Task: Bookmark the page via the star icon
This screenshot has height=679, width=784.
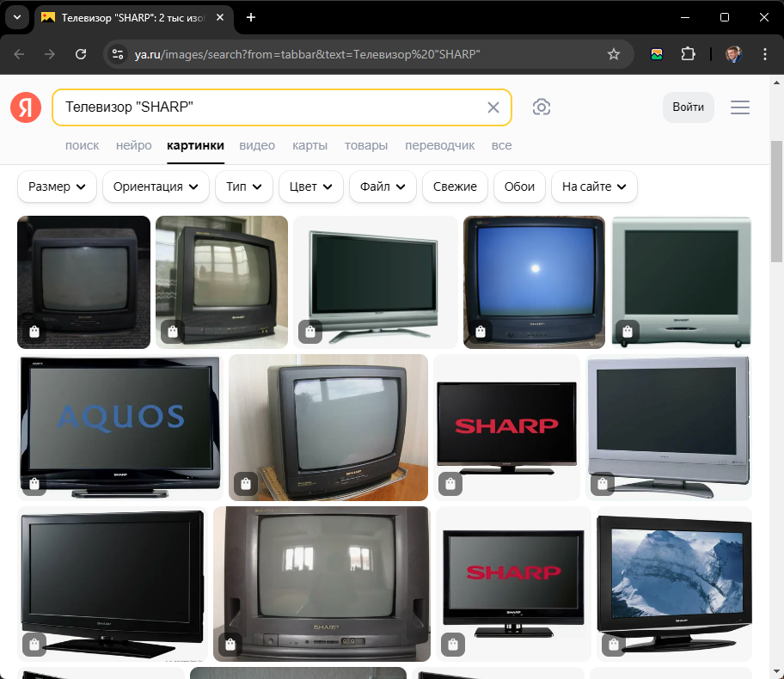Action: 614,53
